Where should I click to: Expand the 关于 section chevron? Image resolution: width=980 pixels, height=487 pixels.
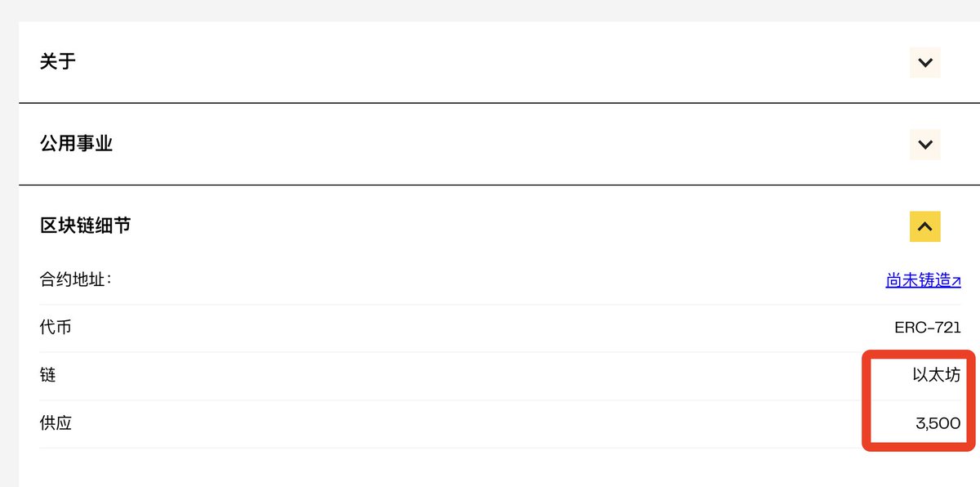[924, 63]
